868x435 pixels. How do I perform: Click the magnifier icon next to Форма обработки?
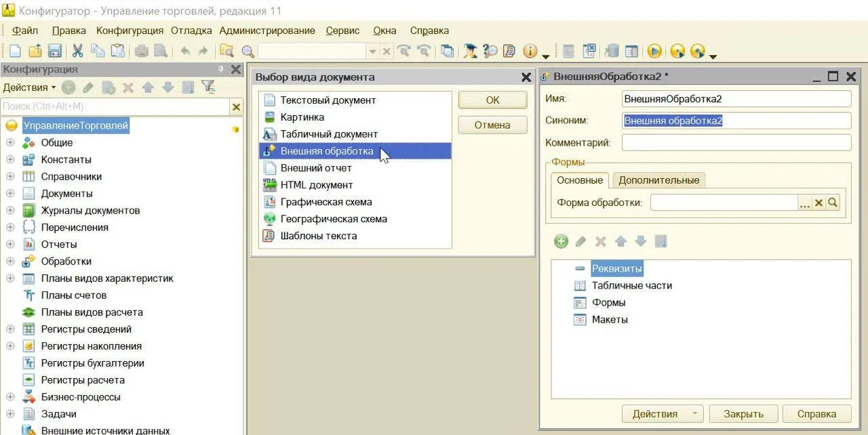click(833, 203)
